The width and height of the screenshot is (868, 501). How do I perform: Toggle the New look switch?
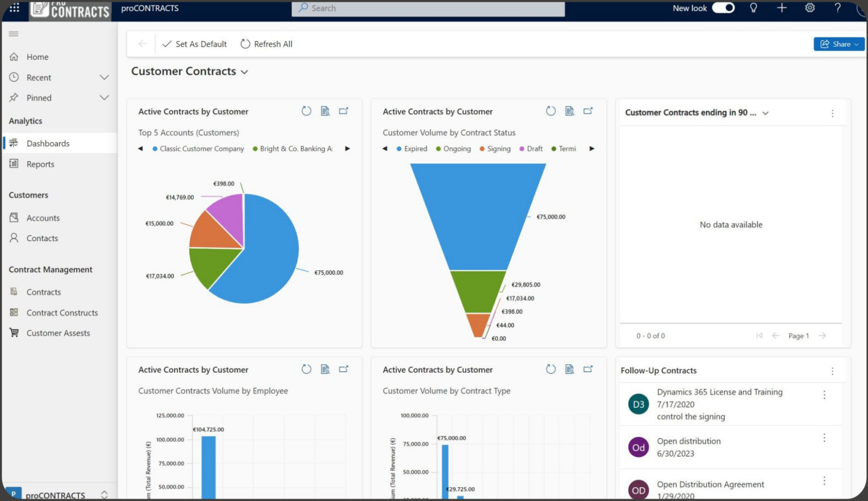[x=723, y=8]
